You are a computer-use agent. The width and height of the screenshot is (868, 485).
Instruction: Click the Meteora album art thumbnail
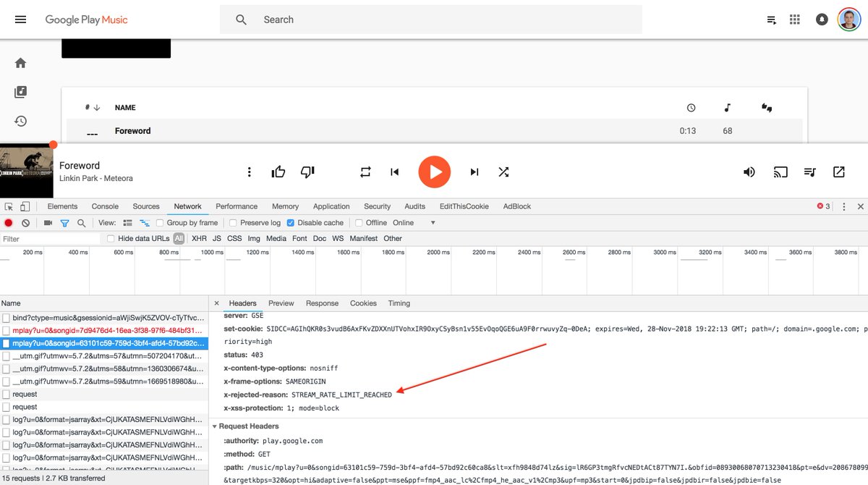27,172
